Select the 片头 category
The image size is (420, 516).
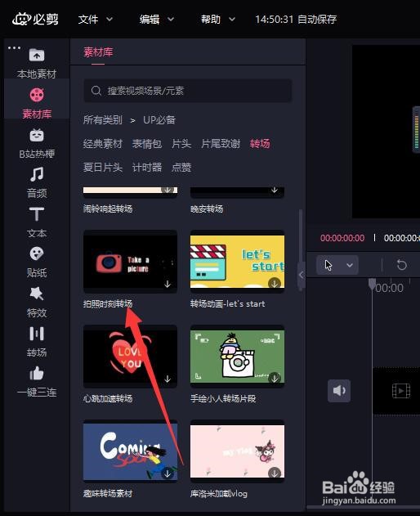click(181, 144)
